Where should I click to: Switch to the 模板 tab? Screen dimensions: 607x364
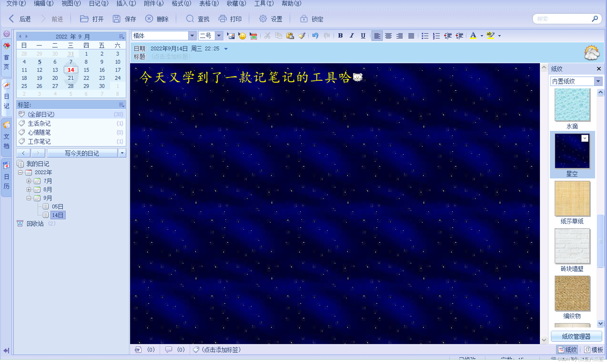(x=594, y=350)
